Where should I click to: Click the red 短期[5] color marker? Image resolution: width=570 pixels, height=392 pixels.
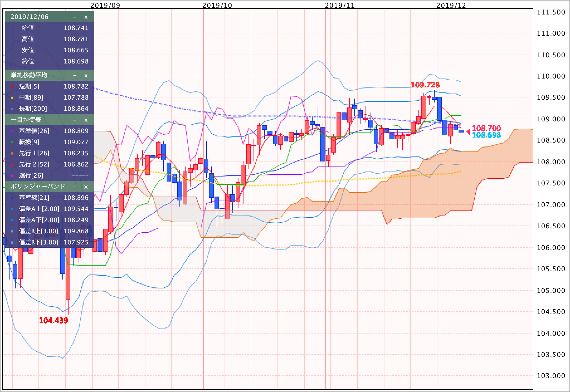13,87
